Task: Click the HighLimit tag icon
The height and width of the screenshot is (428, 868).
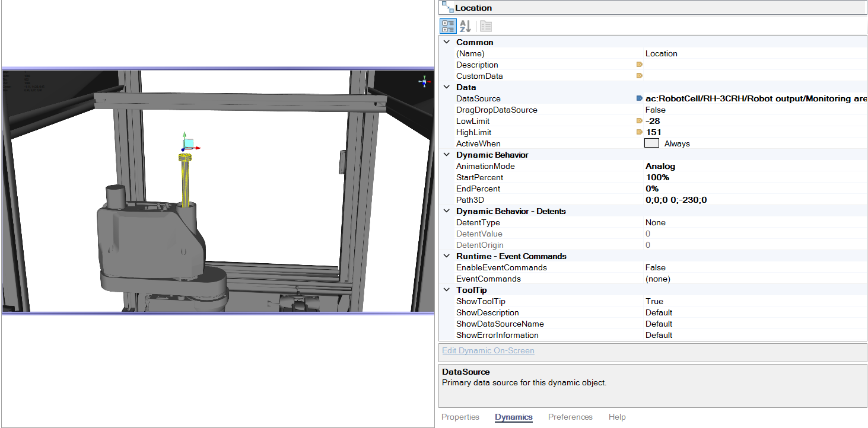Action: [x=639, y=132]
